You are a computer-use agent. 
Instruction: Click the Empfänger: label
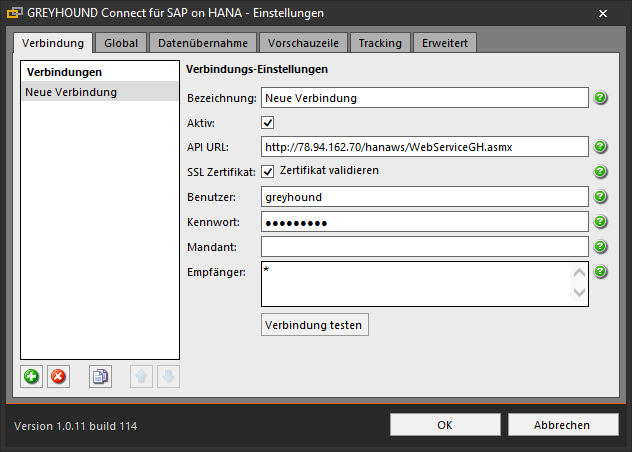point(216,272)
